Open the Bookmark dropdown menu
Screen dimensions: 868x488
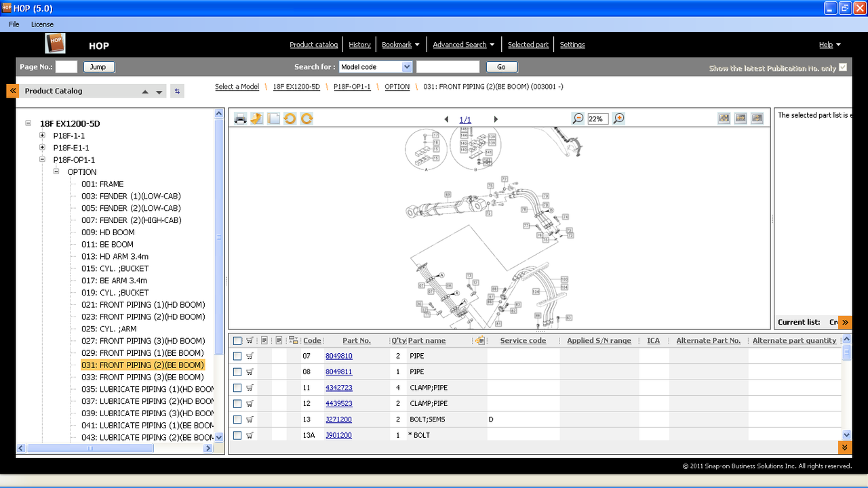[401, 45]
